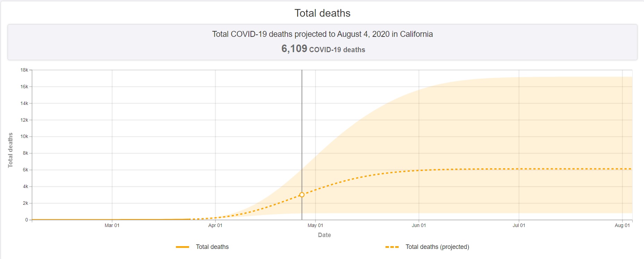Click the dashed orange legend line swatch
Image resolution: width=644 pixels, height=259 pixels.
392,247
